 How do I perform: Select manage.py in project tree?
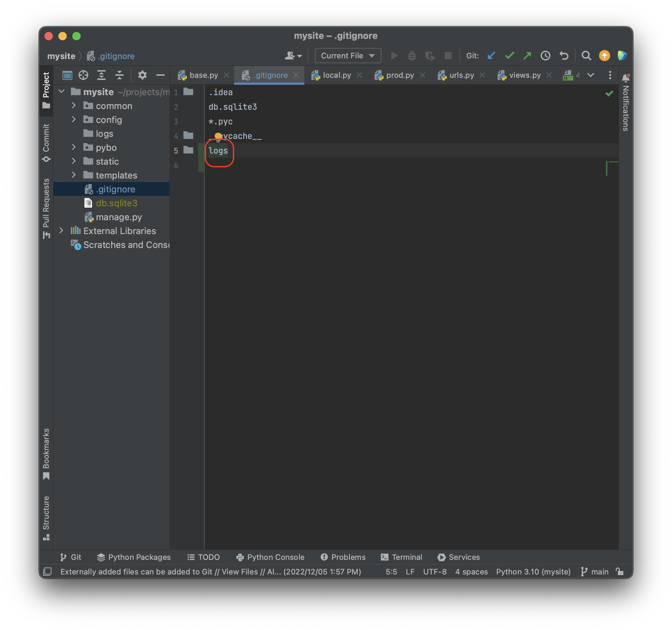118,217
